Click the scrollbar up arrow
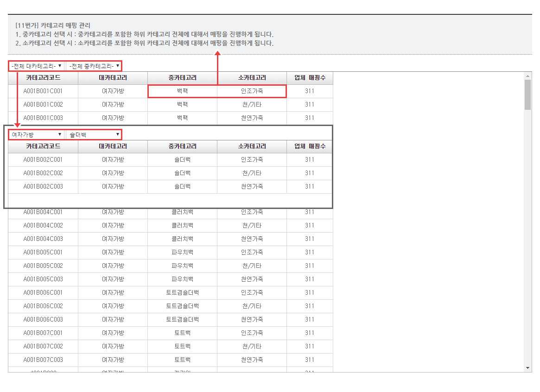This screenshot has height=392, width=540. point(528,76)
